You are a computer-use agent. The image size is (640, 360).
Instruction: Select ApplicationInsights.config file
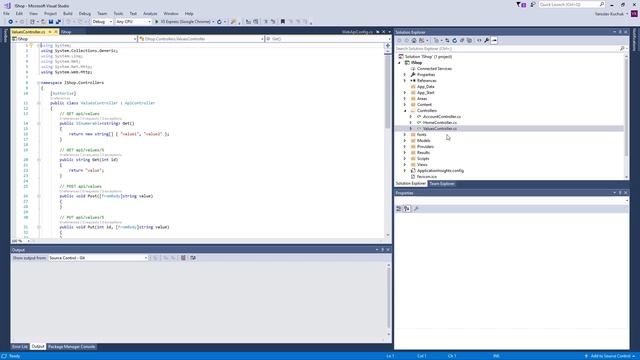click(x=440, y=171)
